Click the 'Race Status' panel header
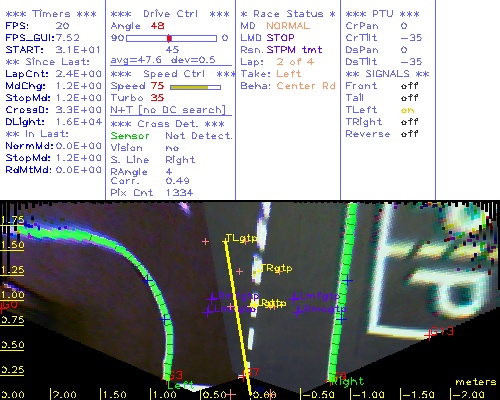Viewport: 500px width, 400px height. click(x=288, y=14)
